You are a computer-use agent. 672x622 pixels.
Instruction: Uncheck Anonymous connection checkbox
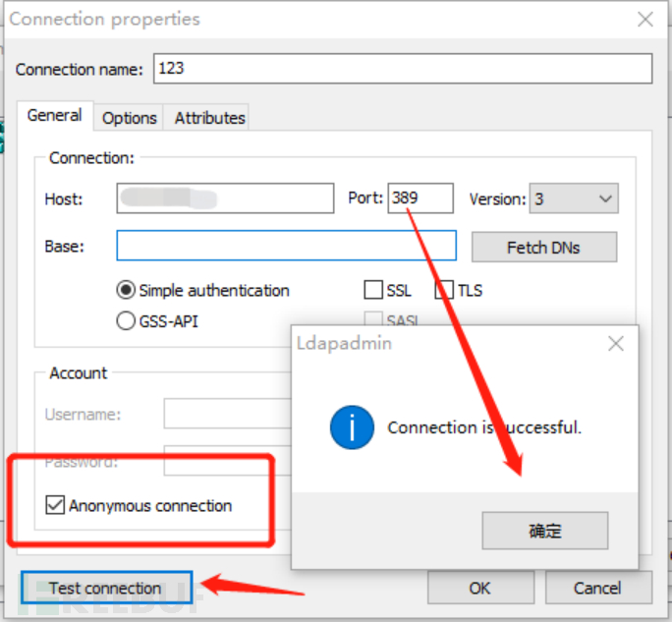(55, 506)
